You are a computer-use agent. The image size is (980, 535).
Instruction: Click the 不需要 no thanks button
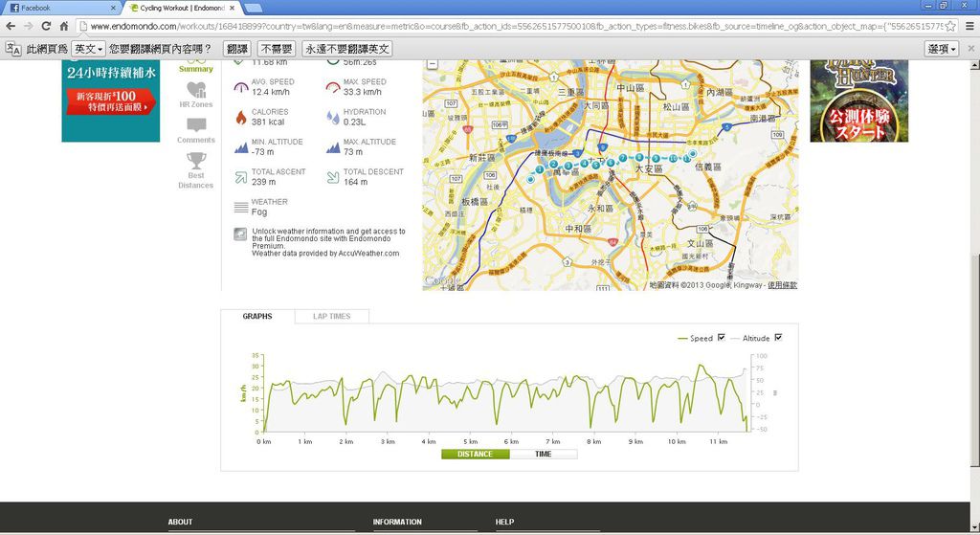(277, 49)
